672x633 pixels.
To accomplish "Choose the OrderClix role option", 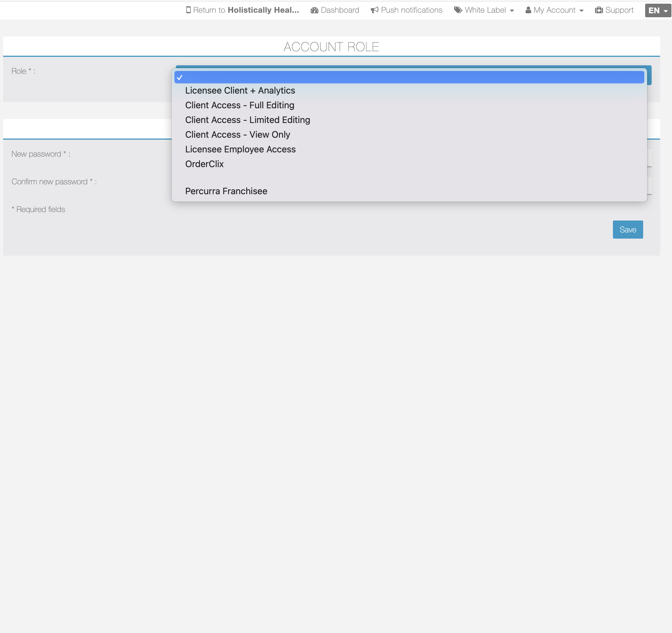I will [x=204, y=164].
